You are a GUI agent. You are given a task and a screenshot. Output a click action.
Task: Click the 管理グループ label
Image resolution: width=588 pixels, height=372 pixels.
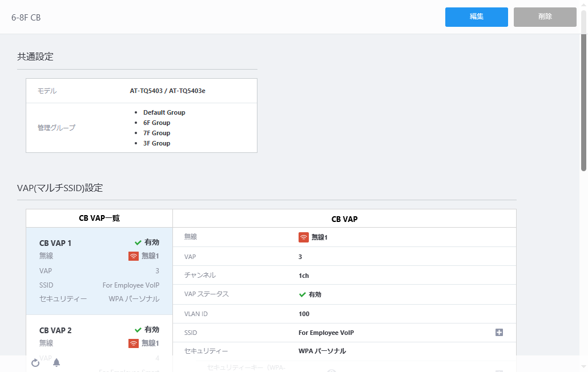pyautogui.click(x=57, y=128)
